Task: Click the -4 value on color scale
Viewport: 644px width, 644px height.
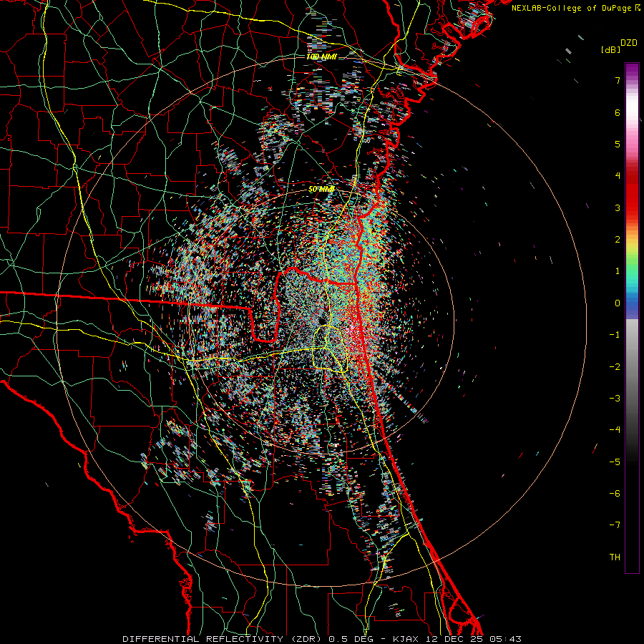Action: coord(615,430)
